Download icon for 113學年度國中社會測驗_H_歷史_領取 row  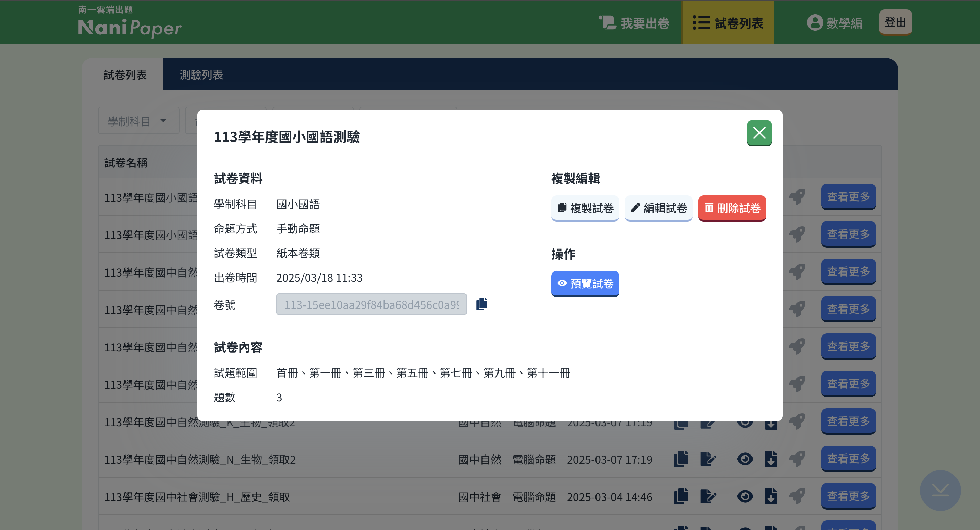771,496
